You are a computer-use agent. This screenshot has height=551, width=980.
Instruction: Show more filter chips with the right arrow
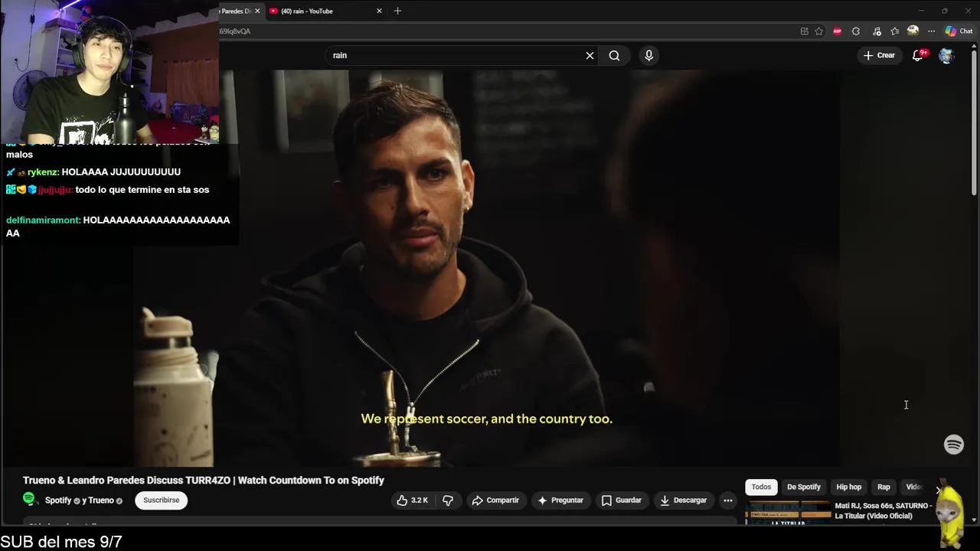(939, 490)
